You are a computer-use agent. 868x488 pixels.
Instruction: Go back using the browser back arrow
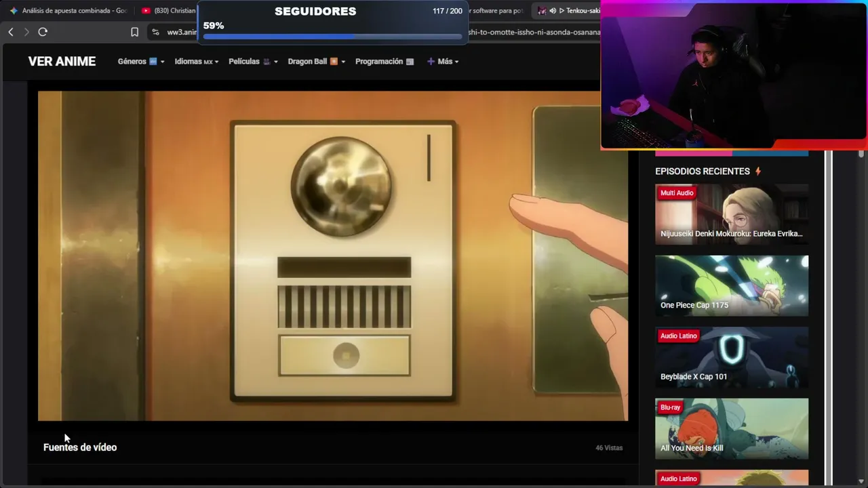tap(11, 32)
